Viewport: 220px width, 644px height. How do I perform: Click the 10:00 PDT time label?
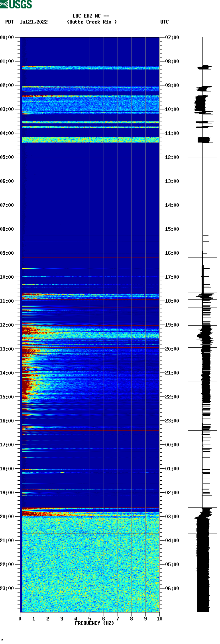point(7,277)
